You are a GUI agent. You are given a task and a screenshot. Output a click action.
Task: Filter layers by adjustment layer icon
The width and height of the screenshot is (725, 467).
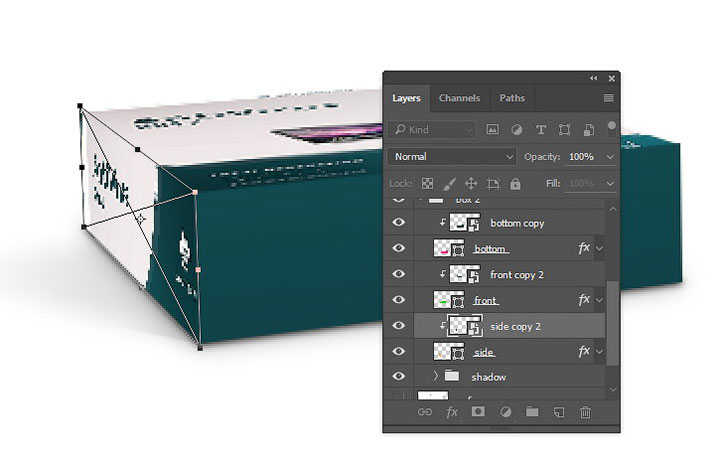(516, 130)
